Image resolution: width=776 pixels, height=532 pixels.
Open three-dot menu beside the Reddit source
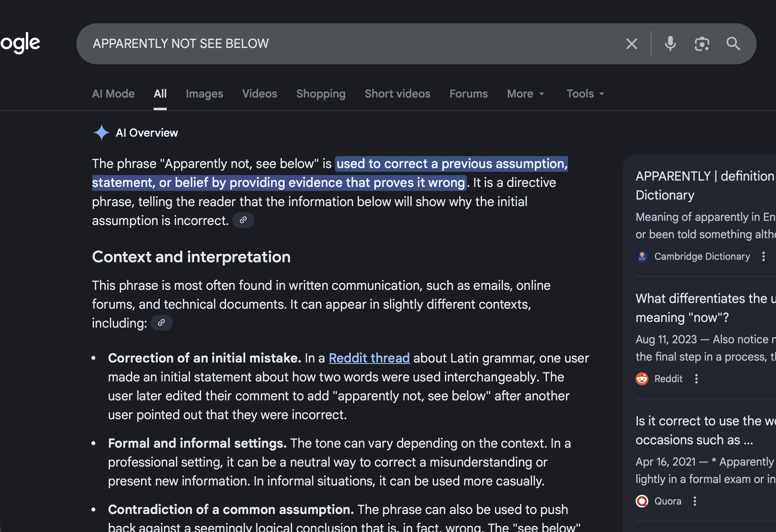pyautogui.click(x=696, y=379)
